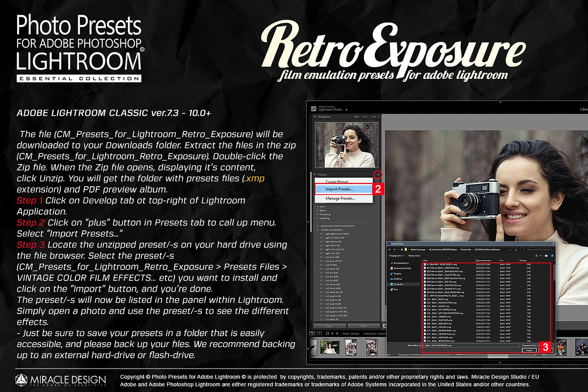Image resolution: width=588 pixels, height=392 pixels.
Task: Click the help icon in dialog toolbar
Action: 552,256
